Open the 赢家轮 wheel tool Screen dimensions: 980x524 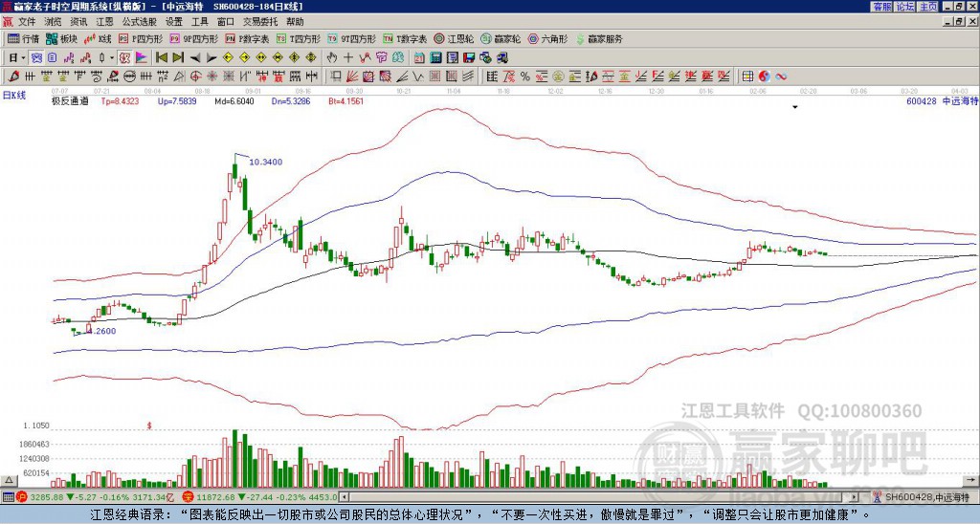tap(501, 38)
